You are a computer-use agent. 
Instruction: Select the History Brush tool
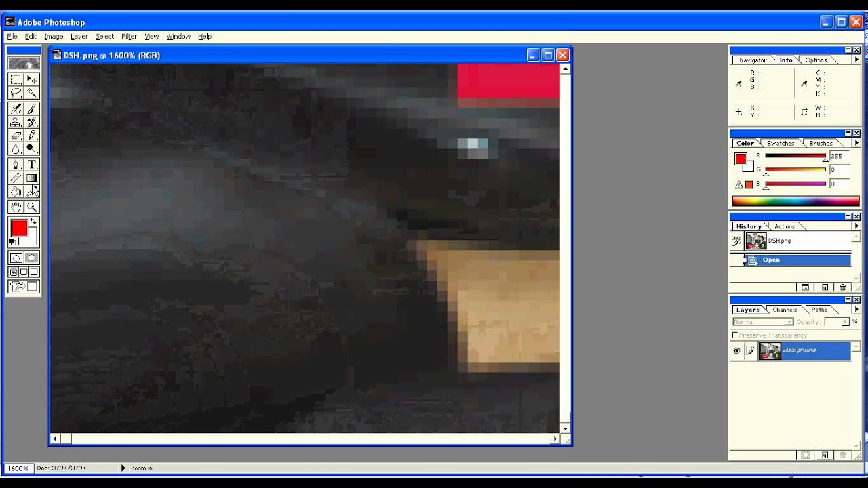pos(32,122)
